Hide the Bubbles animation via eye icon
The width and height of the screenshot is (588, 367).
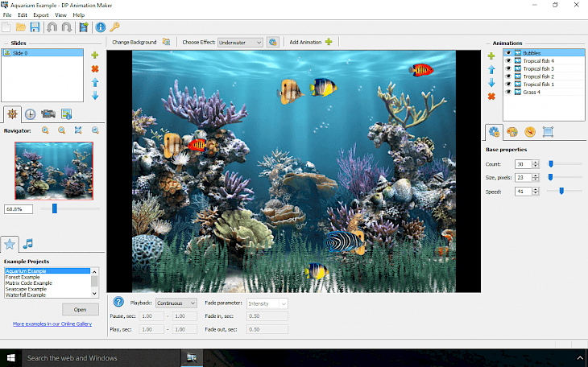pos(508,53)
